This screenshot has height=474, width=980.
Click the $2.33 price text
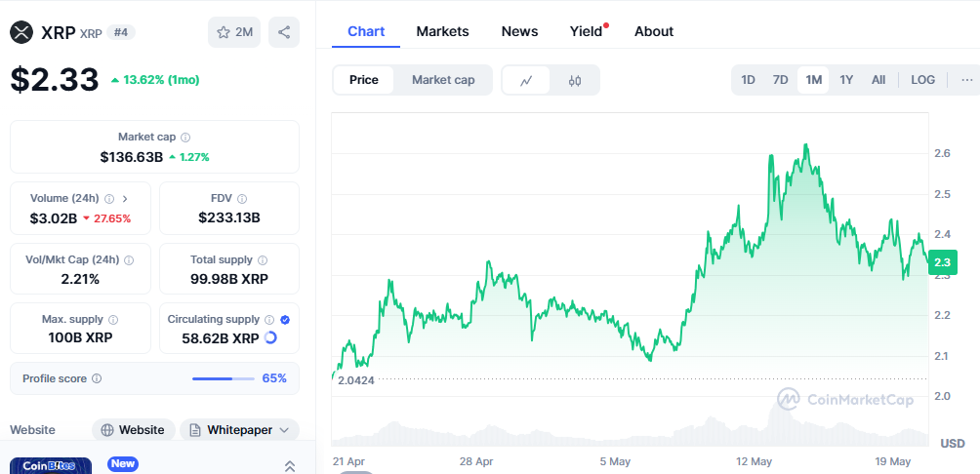tap(55, 80)
